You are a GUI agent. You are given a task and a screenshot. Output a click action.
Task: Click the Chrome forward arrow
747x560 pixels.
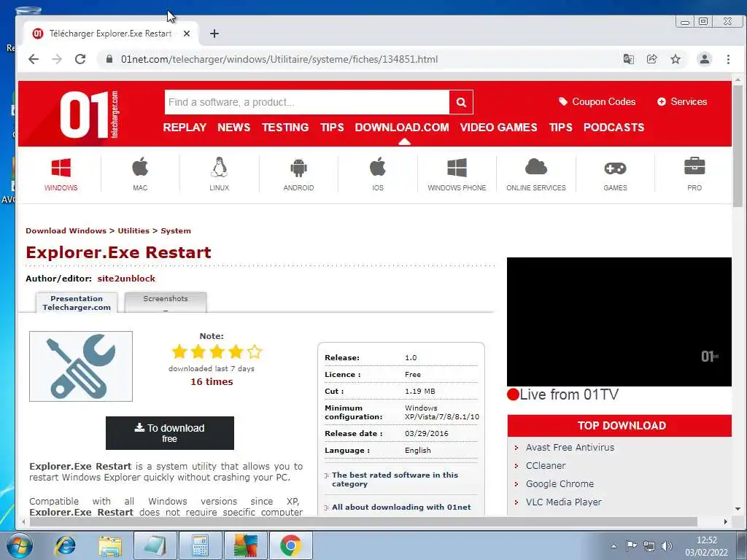57,59
